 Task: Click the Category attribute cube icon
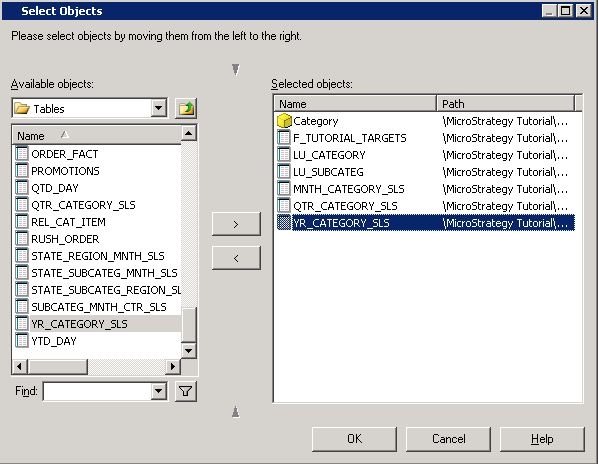pyautogui.click(x=284, y=121)
